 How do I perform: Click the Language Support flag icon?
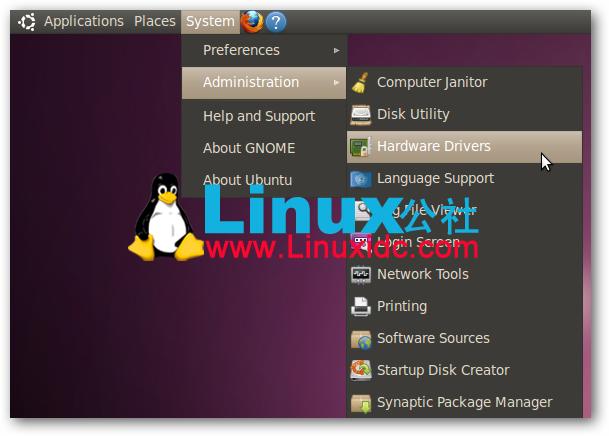[x=360, y=179]
